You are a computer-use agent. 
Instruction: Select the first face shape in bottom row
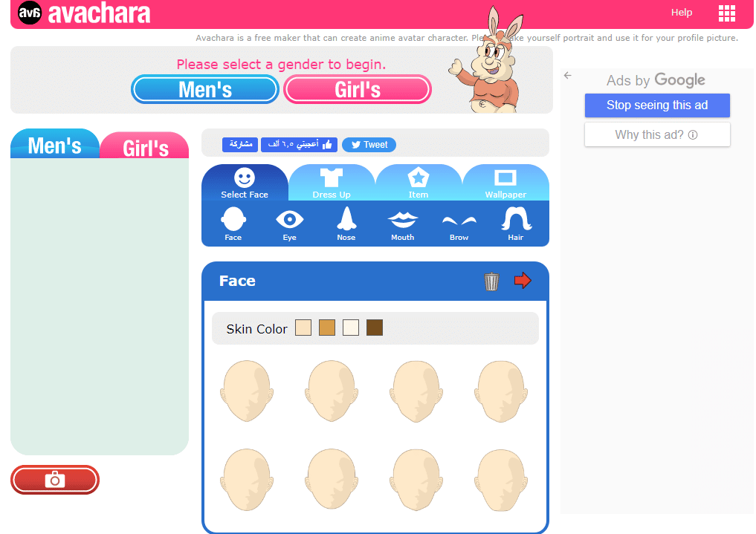[247, 480]
